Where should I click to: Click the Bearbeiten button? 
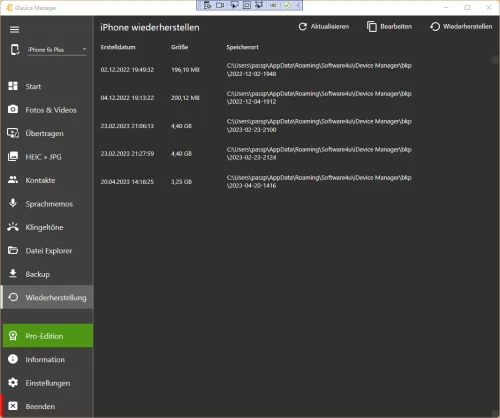389,27
